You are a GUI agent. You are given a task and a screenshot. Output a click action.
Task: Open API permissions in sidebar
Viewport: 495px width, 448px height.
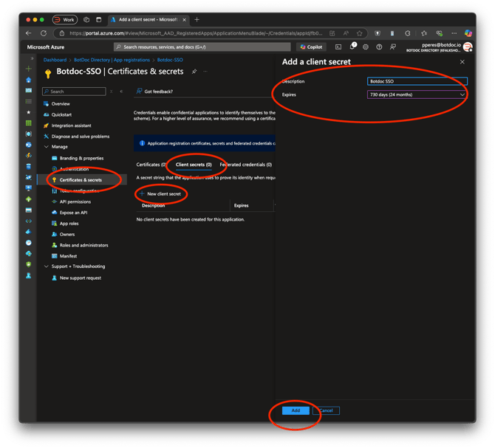(x=75, y=201)
